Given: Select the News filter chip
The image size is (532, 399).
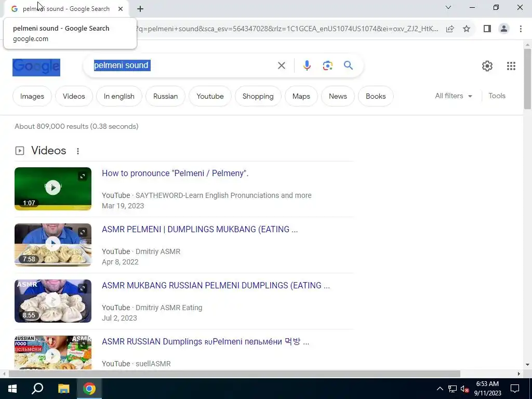Looking at the screenshot, I should (338, 96).
